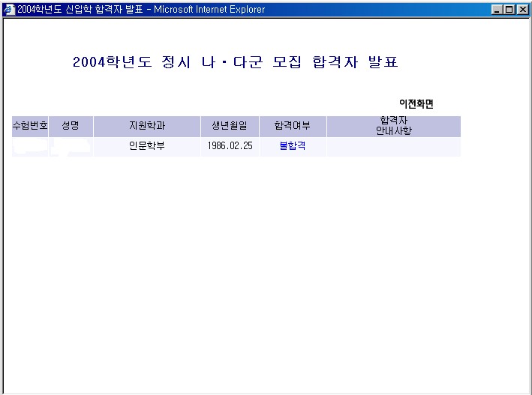This screenshot has width=532, height=395.
Task: Select the 성명 column header
Action: (71, 126)
